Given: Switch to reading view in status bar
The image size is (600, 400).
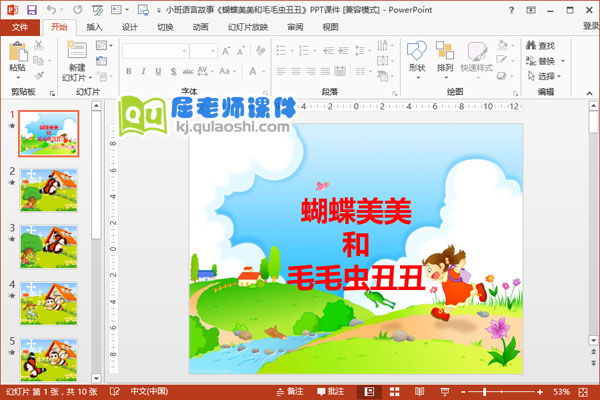Looking at the screenshot, I should tap(420, 392).
